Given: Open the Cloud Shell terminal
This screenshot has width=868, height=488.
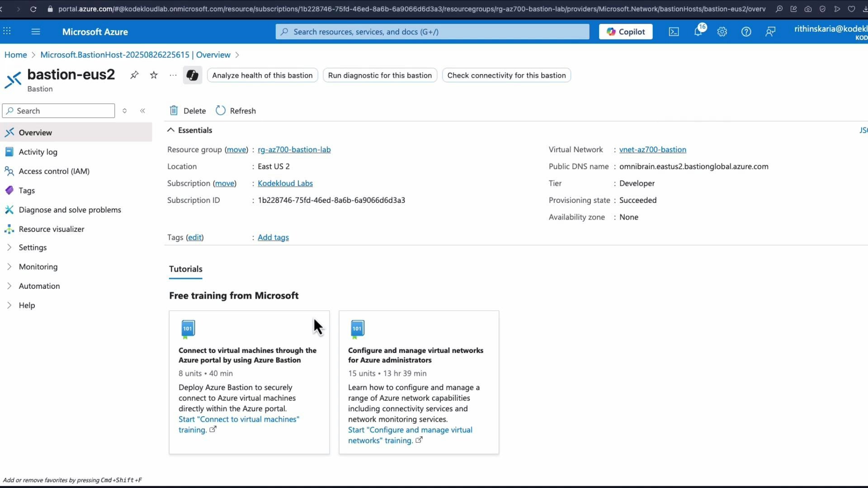Looking at the screenshot, I should (x=674, y=32).
